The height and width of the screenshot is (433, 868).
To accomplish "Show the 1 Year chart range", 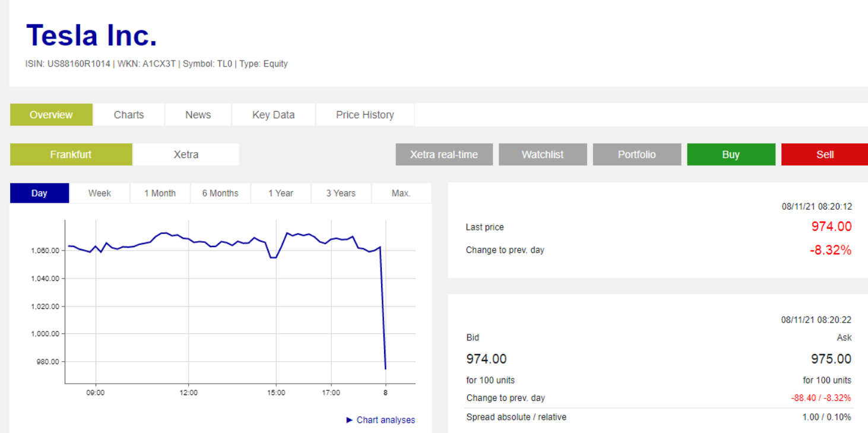I will (x=281, y=193).
